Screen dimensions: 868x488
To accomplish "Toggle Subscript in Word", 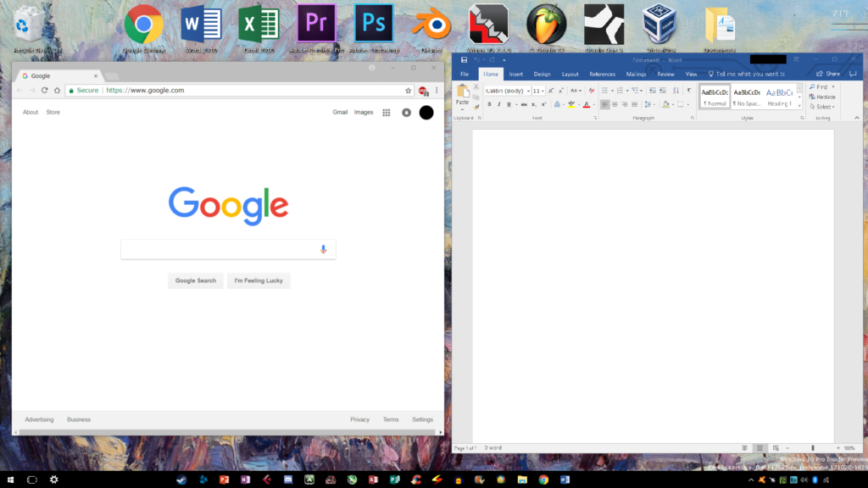I will pos(534,104).
